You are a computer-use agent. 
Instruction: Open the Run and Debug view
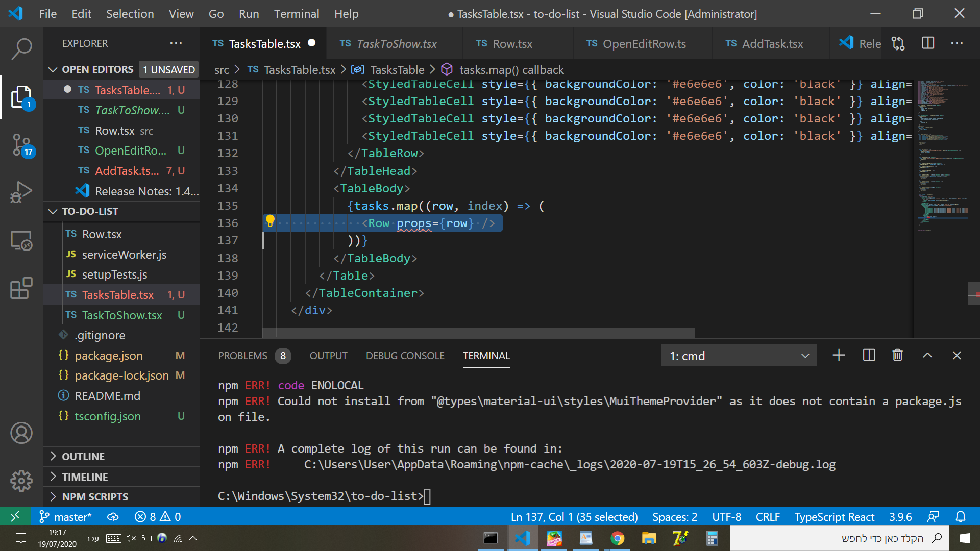point(21,192)
